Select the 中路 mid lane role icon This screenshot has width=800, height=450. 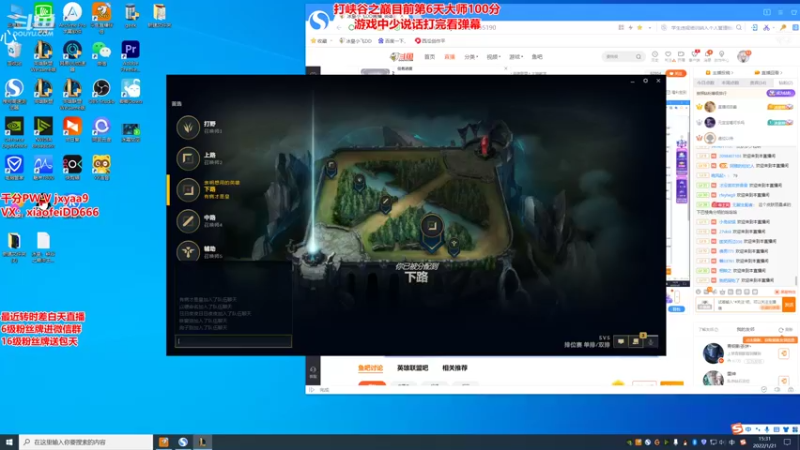click(188, 221)
